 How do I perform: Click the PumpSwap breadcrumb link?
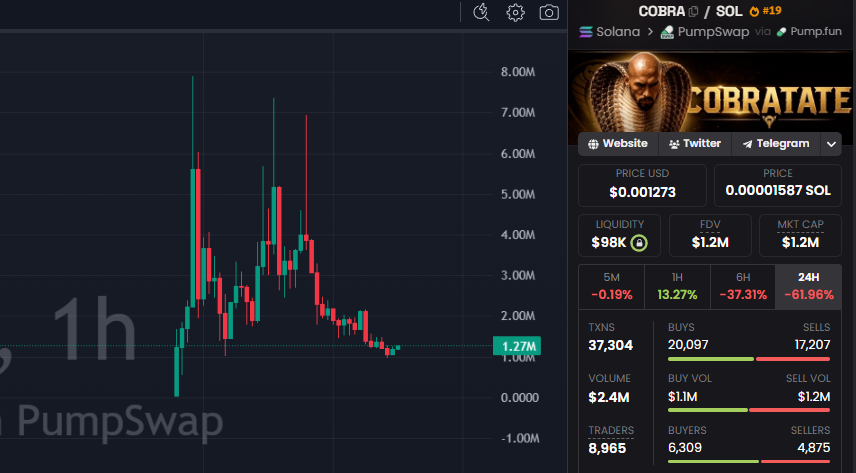pos(713,32)
